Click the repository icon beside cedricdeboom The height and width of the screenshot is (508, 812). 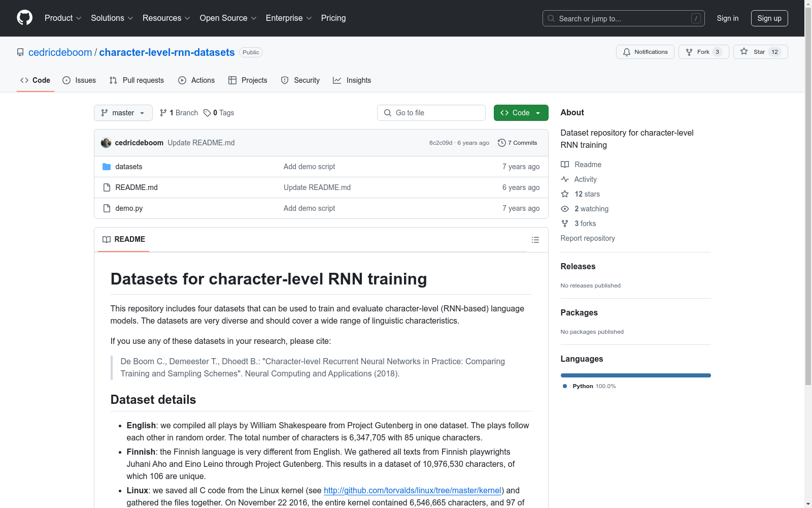point(20,52)
